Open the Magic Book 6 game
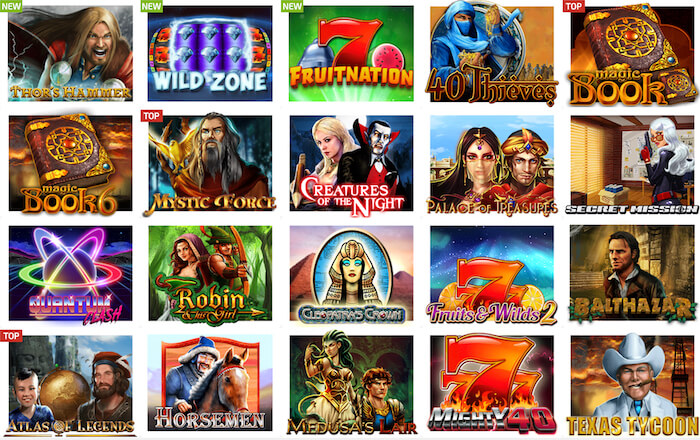Screen dimensions: 700x440 tap(70, 163)
